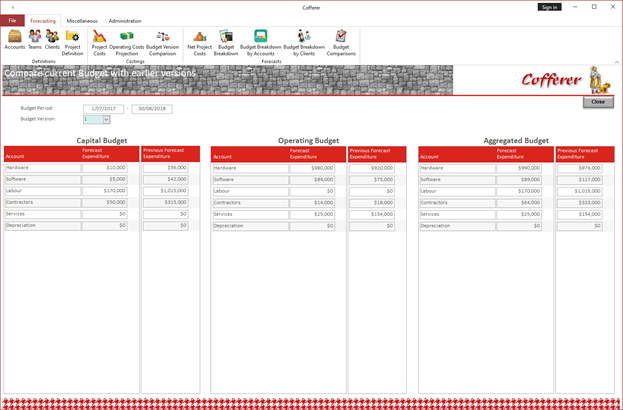This screenshot has width=623, height=410.
Task: Switch to the Administration tab
Action: point(125,21)
